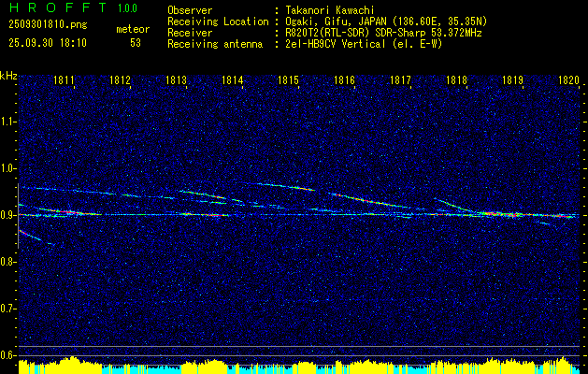Select the version number 1.0.0
The width and height of the screenshot is (588, 374).
click(127, 7)
